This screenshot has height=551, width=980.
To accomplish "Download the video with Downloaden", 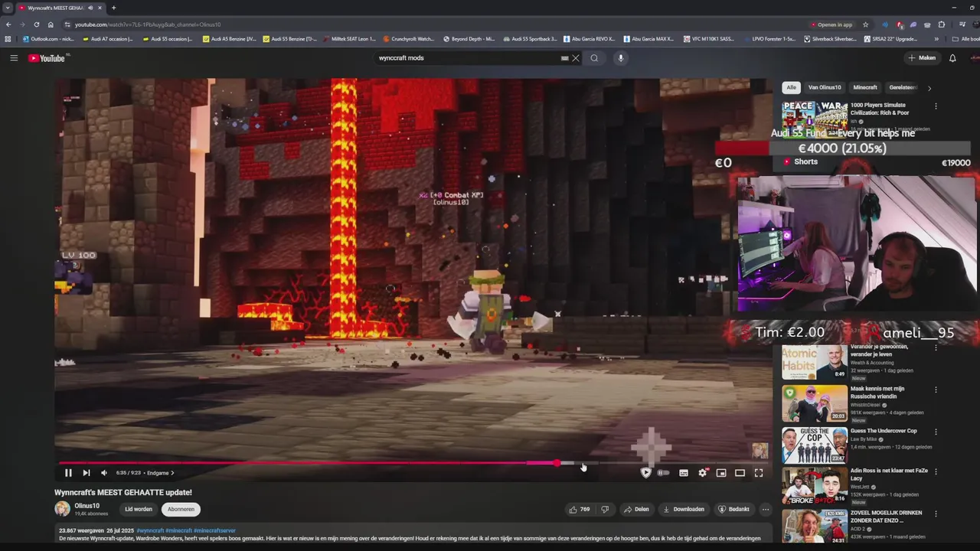I will click(x=684, y=509).
